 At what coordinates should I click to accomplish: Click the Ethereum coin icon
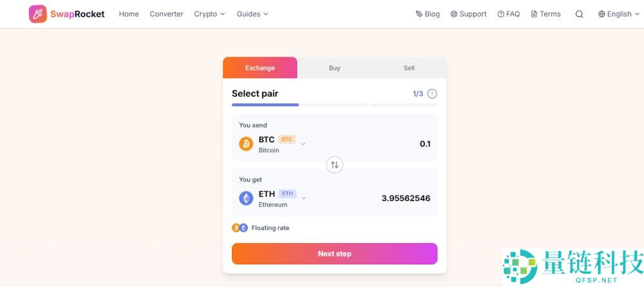pos(246,198)
